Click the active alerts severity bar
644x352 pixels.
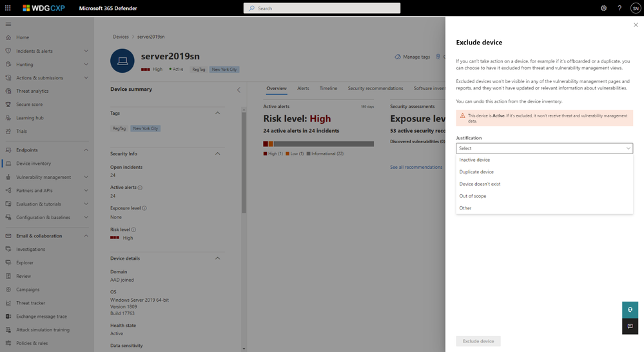pos(318,144)
